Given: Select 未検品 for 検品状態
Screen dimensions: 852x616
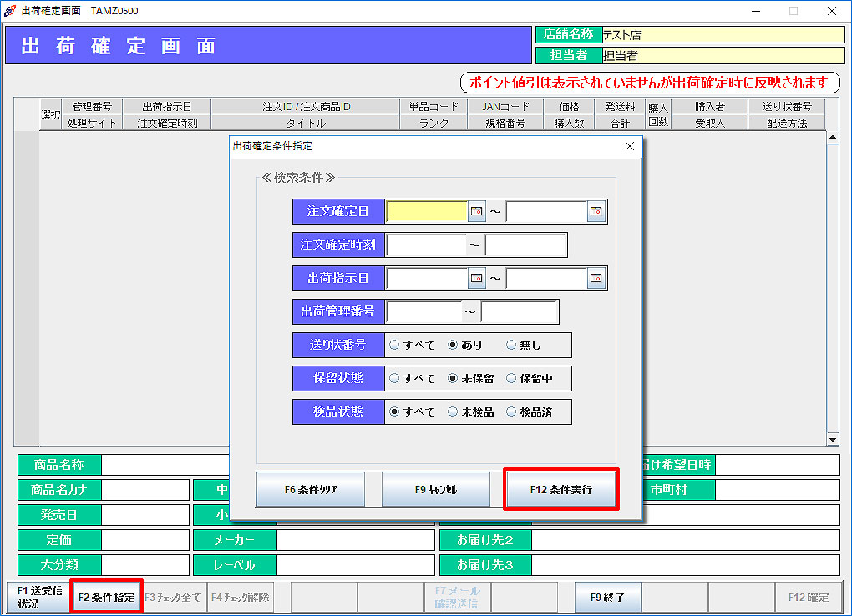Looking at the screenshot, I should click(453, 412).
